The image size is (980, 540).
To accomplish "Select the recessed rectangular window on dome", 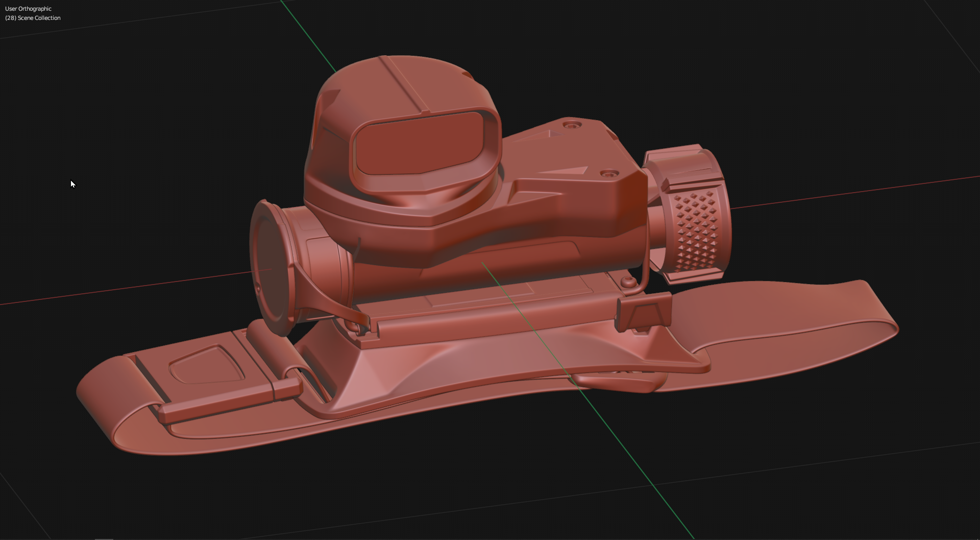I will click(420, 143).
